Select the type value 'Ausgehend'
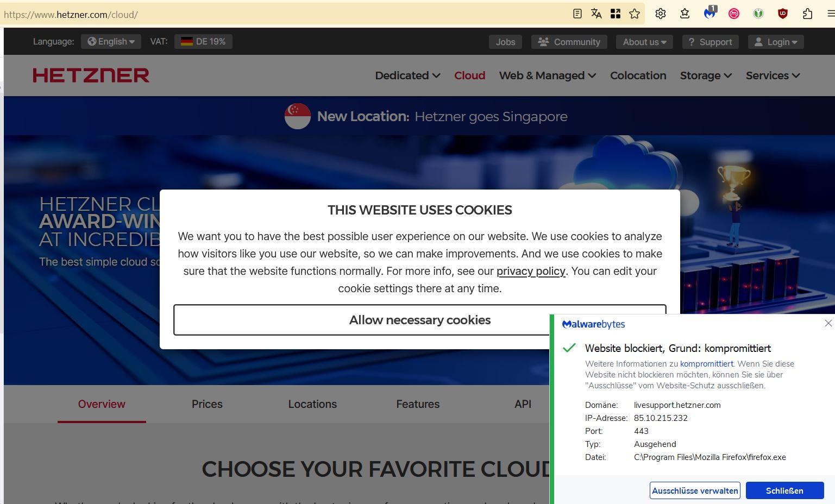Screen dimensions: 835x504 (x=655, y=444)
